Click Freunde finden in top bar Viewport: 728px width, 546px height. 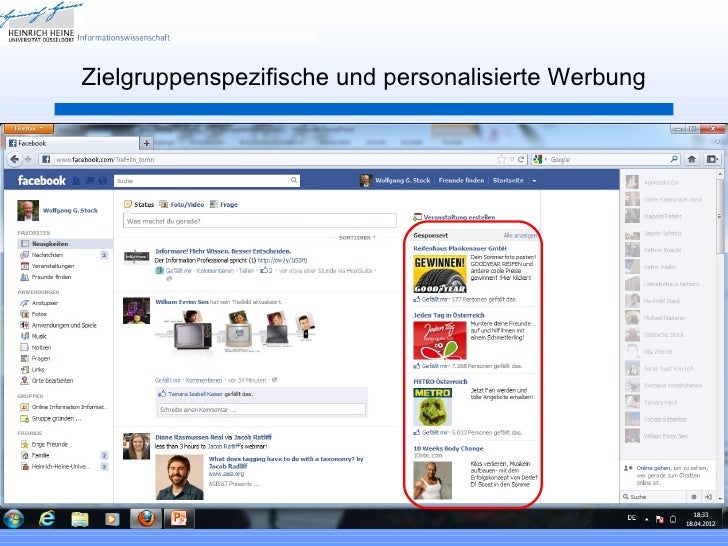pyautogui.click(x=461, y=180)
